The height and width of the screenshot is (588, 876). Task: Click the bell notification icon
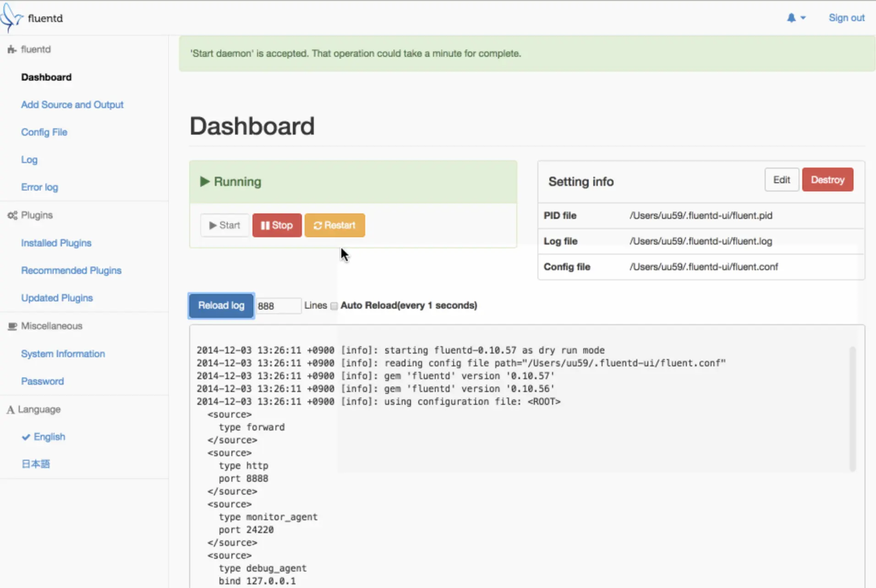point(791,18)
